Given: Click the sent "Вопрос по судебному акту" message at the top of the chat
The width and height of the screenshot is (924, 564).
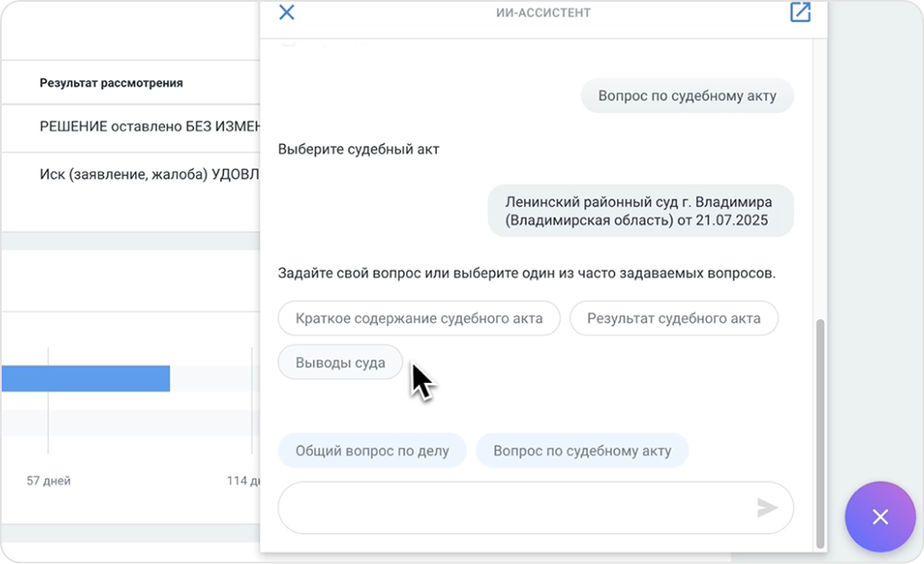Looking at the screenshot, I should 686,96.
